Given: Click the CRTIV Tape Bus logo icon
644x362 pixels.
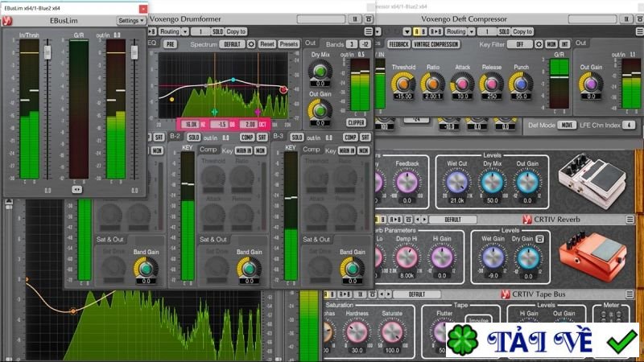Looking at the screenshot, I should pyautogui.click(x=504, y=294).
